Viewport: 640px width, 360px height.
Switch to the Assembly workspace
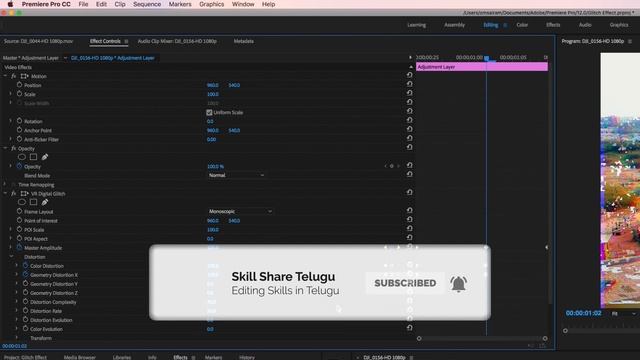click(454, 25)
